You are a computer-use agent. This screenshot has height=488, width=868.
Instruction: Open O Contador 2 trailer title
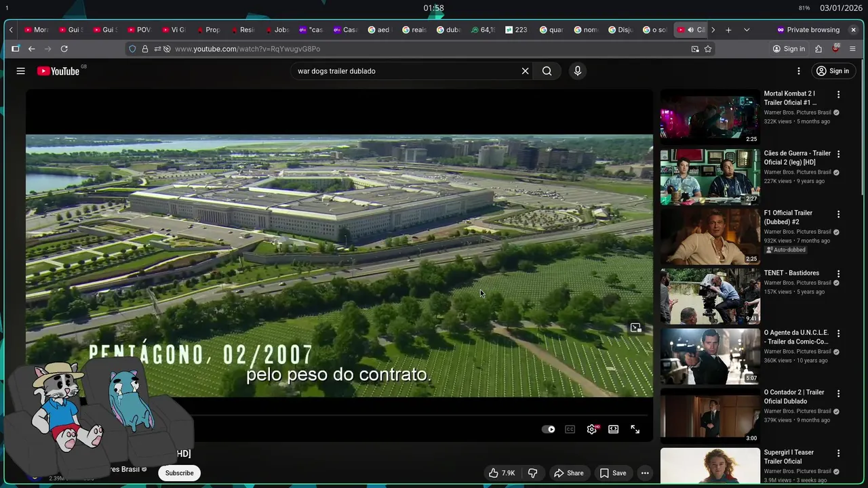(794, 396)
